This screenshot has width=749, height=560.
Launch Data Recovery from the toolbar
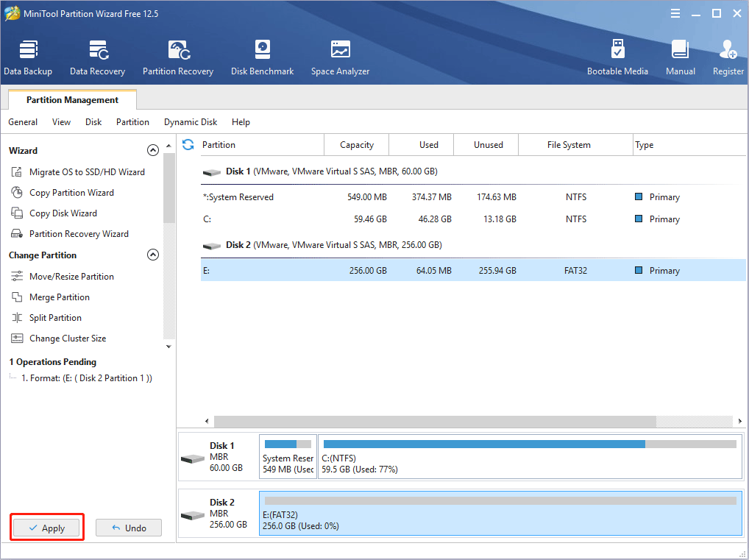(97, 58)
